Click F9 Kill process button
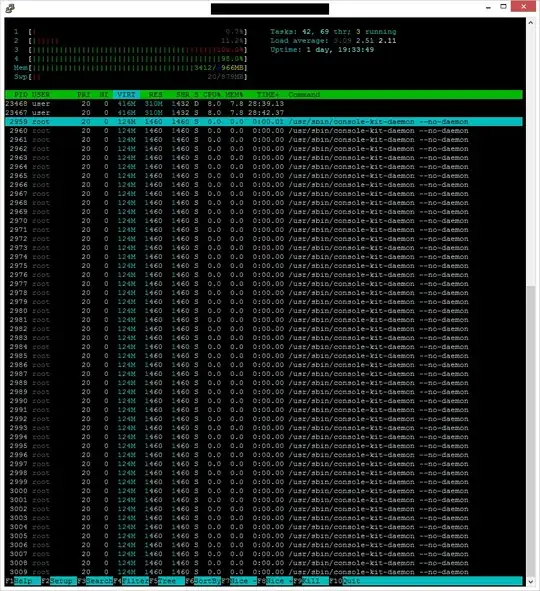This screenshot has width=540, height=591. (x=311, y=581)
